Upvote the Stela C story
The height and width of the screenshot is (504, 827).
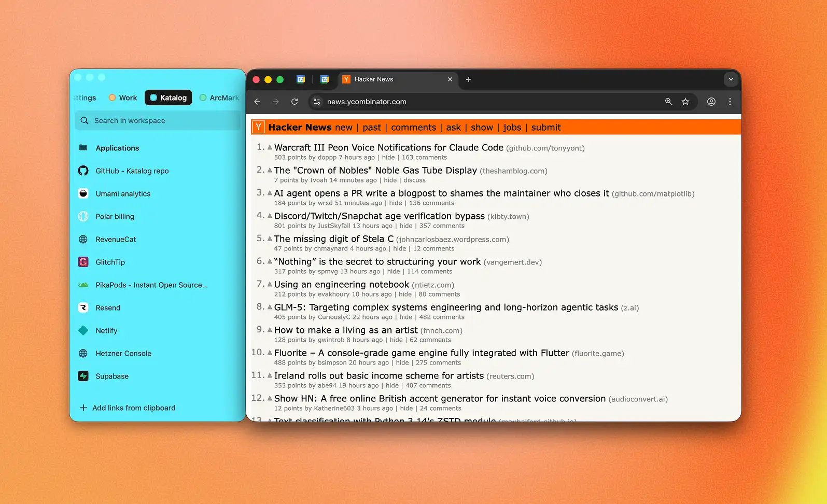pyautogui.click(x=270, y=239)
